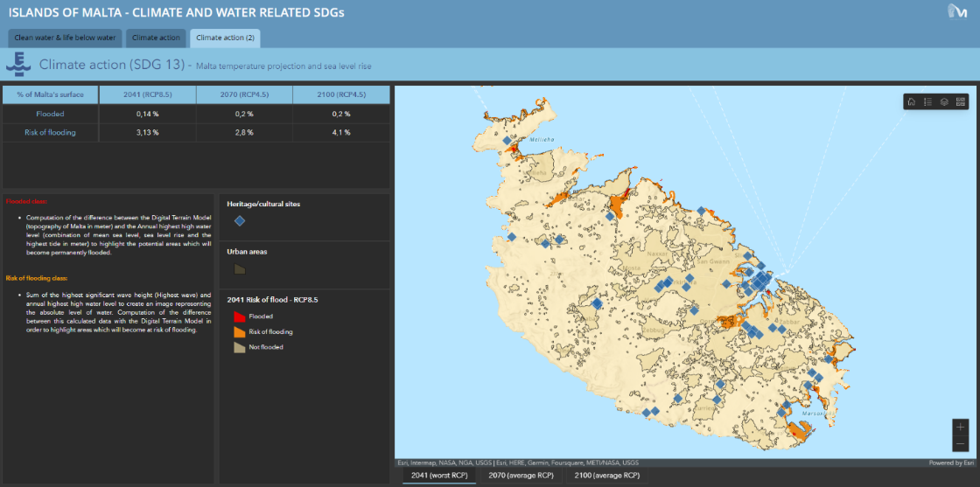The image size is (980, 487).
Task: Click the 2,8 % risk value
Action: click(244, 132)
